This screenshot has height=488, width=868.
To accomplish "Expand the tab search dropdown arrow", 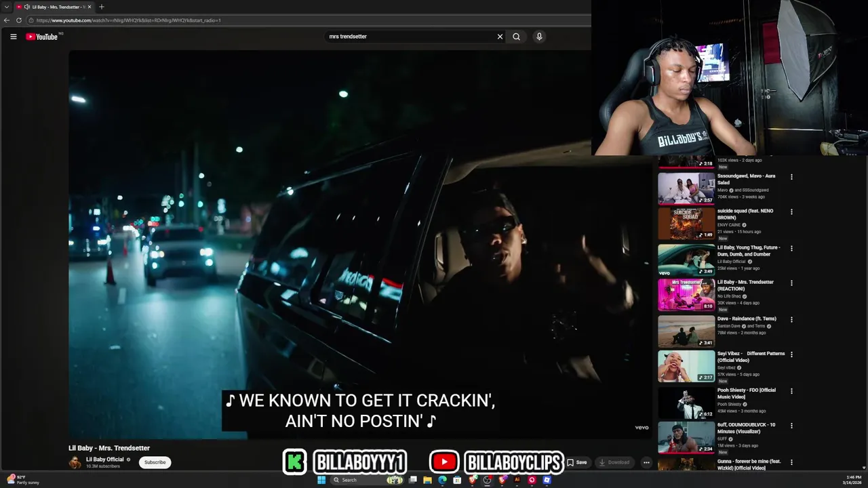I will click(6, 7).
